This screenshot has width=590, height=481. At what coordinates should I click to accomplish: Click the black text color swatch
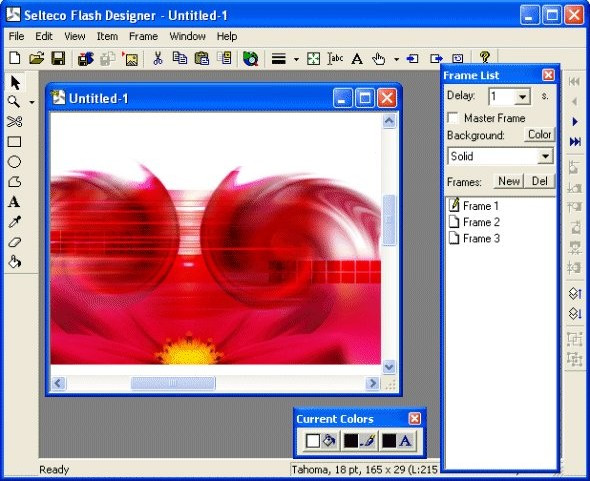pyautogui.click(x=389, y=441)
